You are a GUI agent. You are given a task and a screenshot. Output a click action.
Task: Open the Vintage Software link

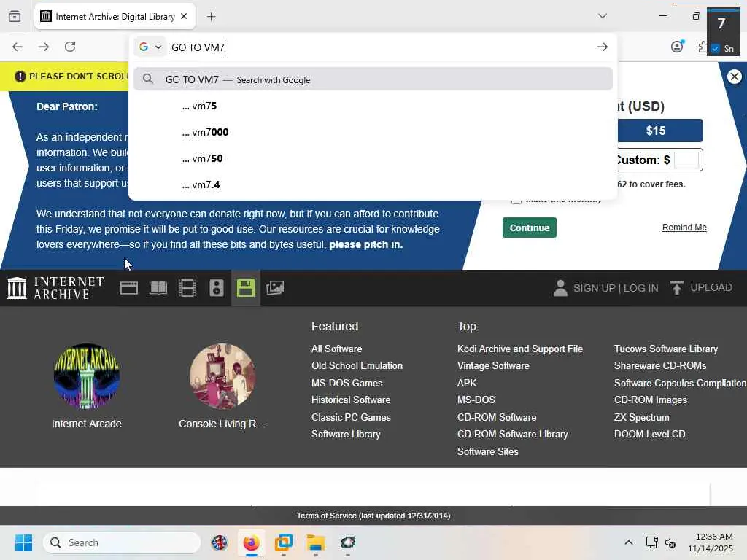coord(493,366)
